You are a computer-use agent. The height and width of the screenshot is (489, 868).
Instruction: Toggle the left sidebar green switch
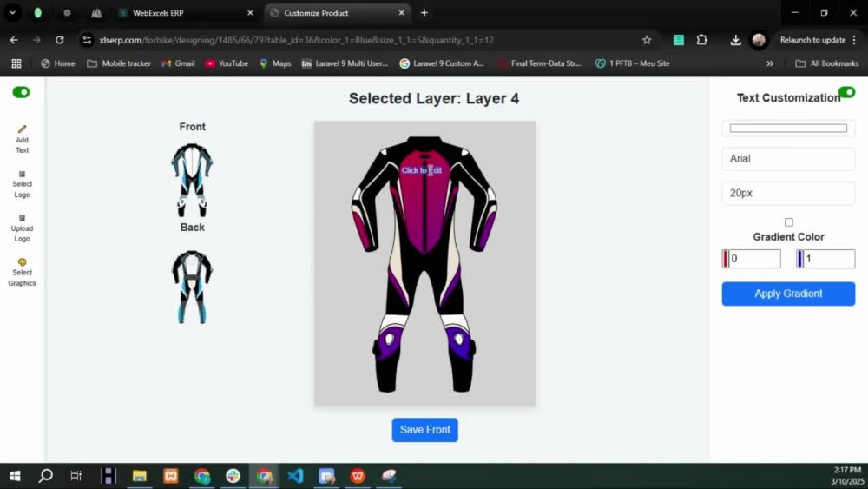point(21,92)
